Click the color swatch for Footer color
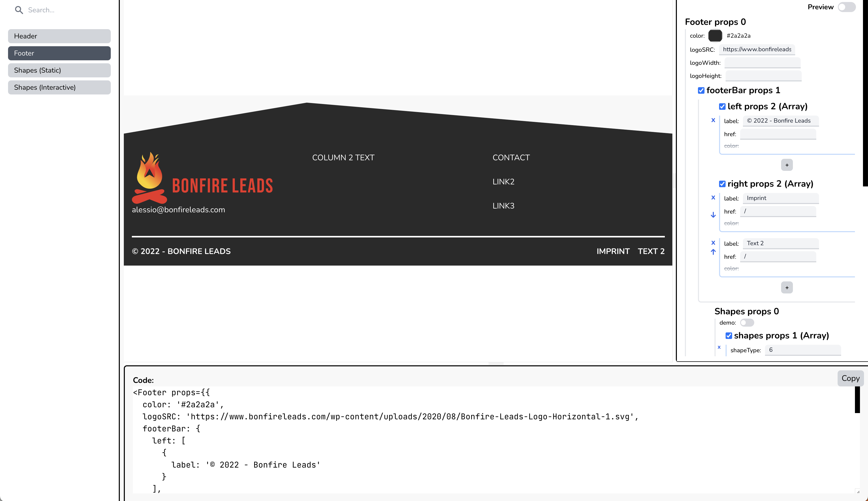Screen dimensions: 868x501 pyautogui.click(x=715, y=35)
